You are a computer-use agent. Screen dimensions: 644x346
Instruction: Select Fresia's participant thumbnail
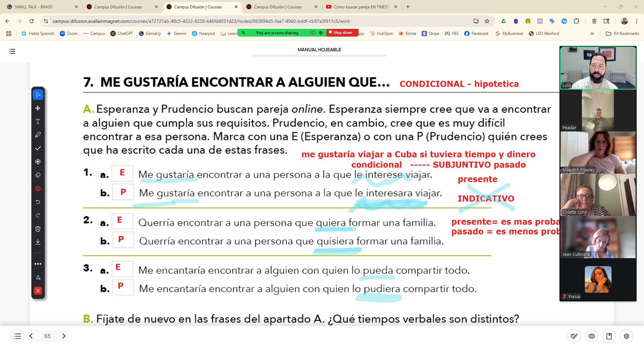pos(598,279)
